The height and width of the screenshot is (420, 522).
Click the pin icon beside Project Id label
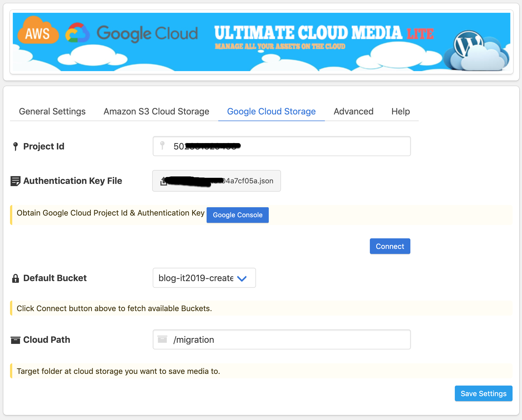[16, 146]
